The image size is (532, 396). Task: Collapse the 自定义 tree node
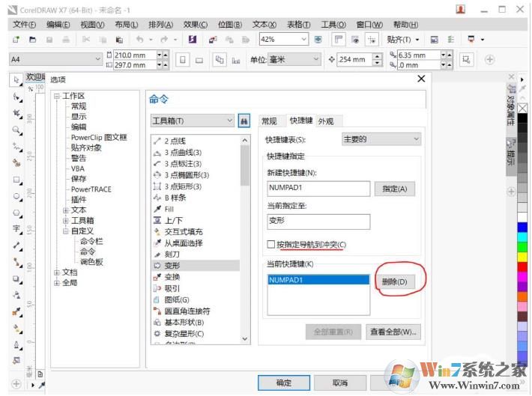point(66,231)
